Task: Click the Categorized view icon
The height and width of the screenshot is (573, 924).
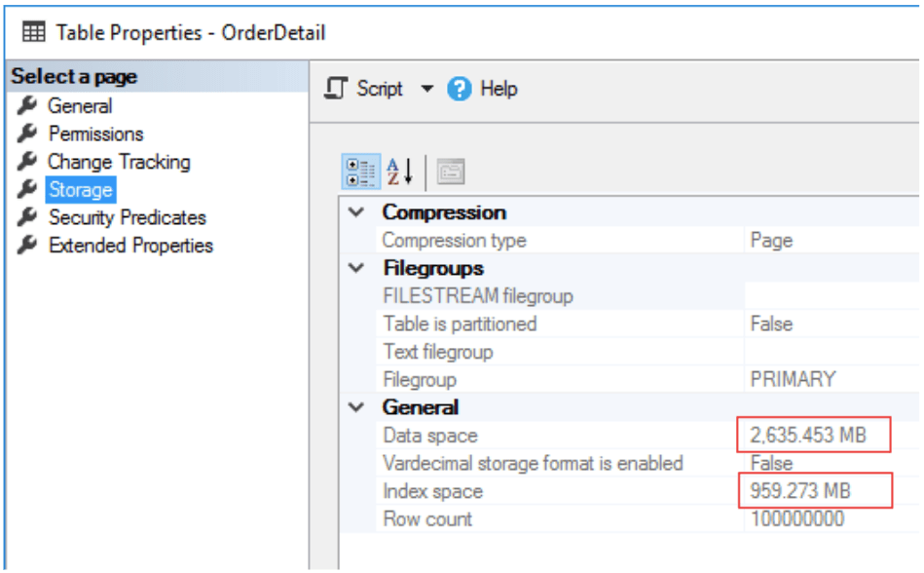Action: [x=359, y=172]
